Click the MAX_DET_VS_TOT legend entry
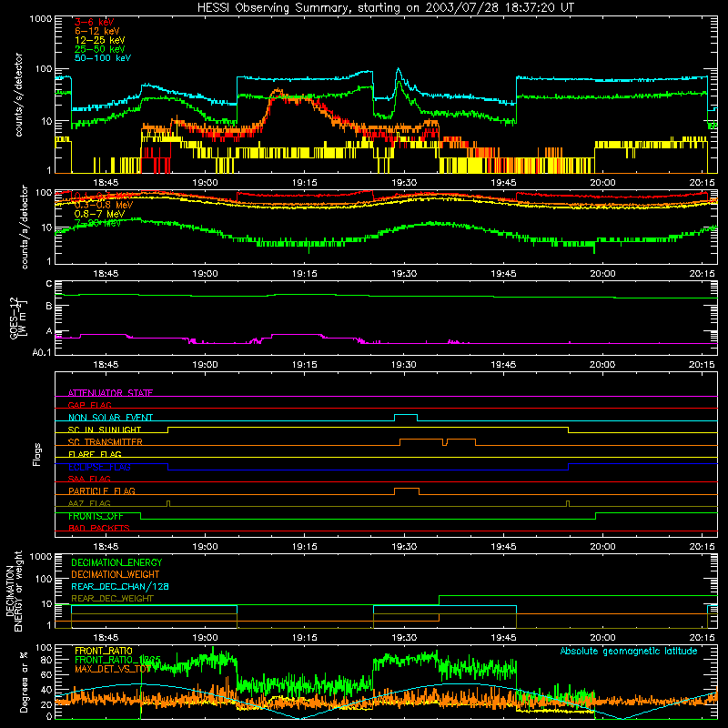Image resolution: width=728 pixels, height=728 pixels. (x=113, y=669)
